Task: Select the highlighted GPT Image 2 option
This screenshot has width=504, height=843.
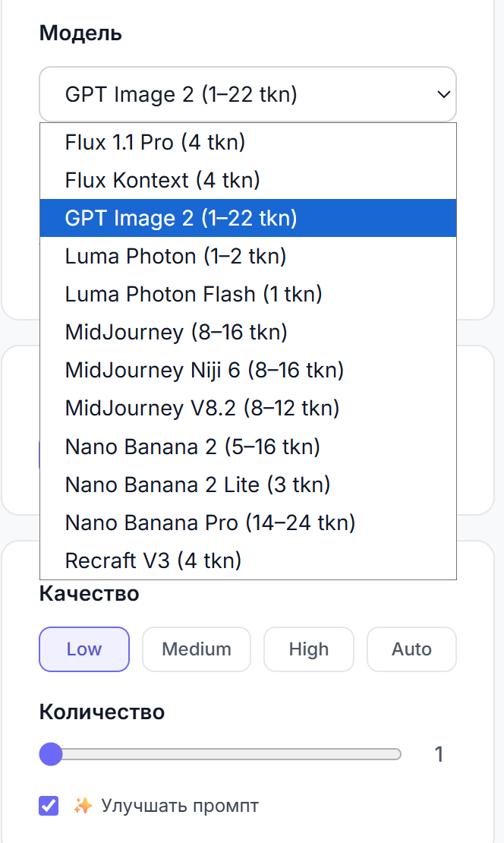Action: [248, 218]
